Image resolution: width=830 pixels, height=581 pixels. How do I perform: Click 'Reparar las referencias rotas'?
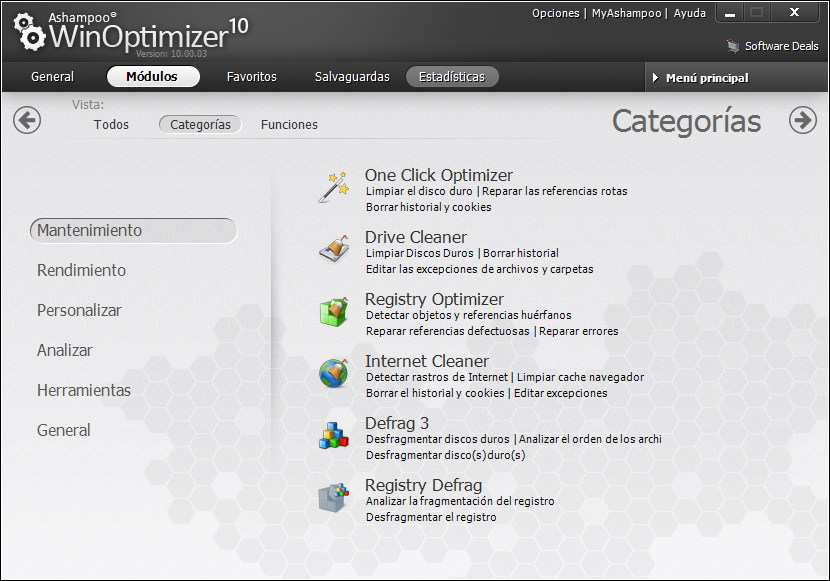(555, 191)
